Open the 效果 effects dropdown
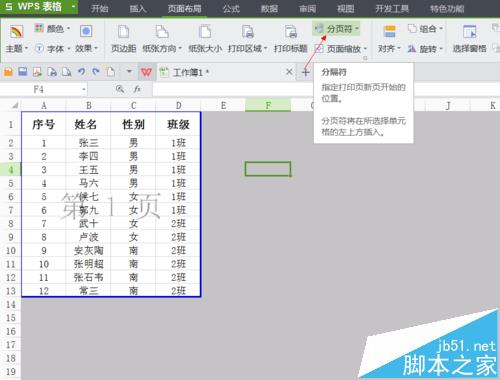 (86, 39)
